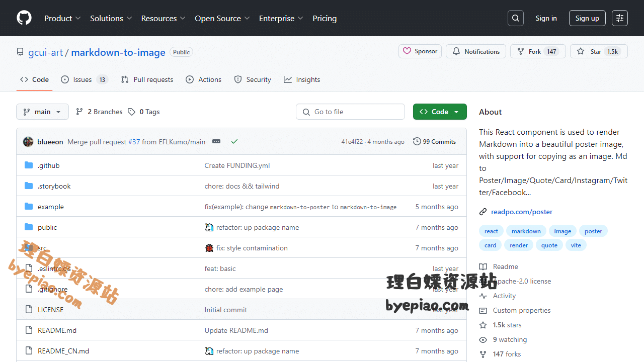Click the eye icon beside 9 watching

pos(483,339)
